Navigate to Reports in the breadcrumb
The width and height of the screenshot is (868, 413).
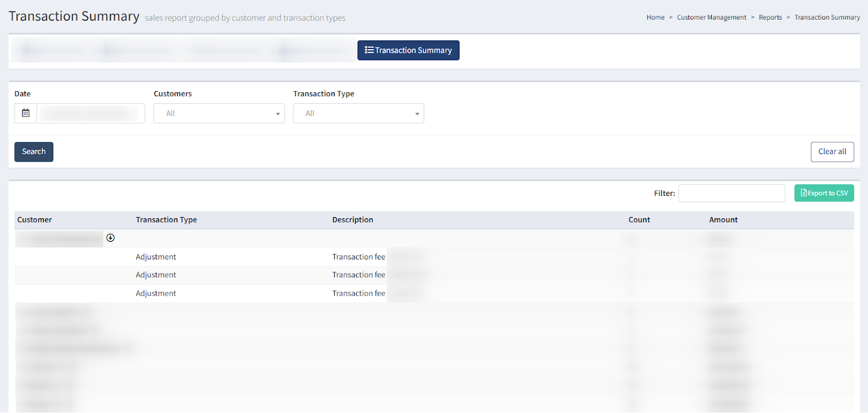point(770,17)
